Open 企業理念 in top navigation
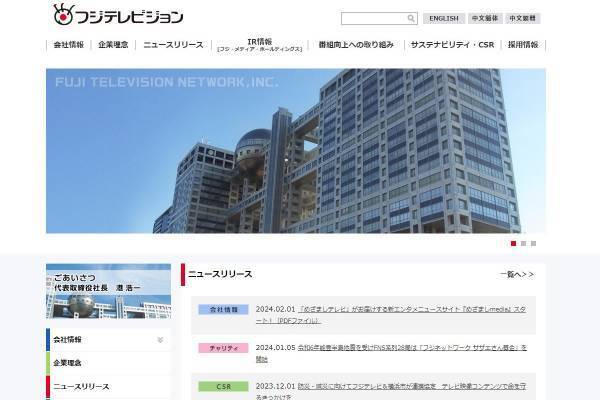600x400 pixels. [x=113, y=45]
